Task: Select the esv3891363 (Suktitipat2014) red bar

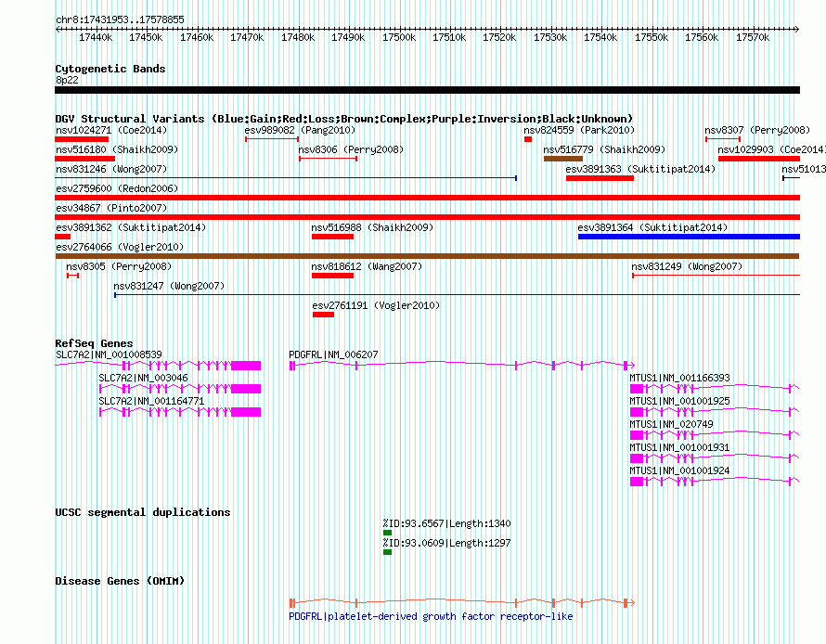Action: pyautogui.click(x=600, y=178)
